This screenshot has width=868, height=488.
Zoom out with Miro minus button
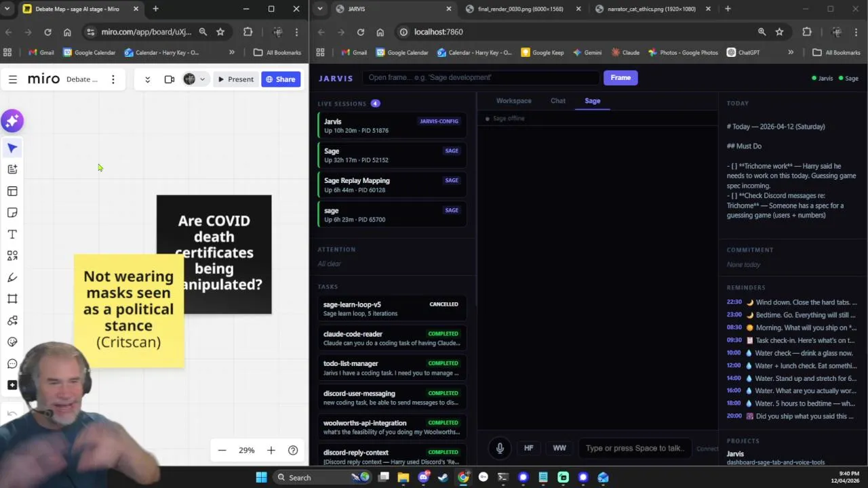(x=222, y=450)
